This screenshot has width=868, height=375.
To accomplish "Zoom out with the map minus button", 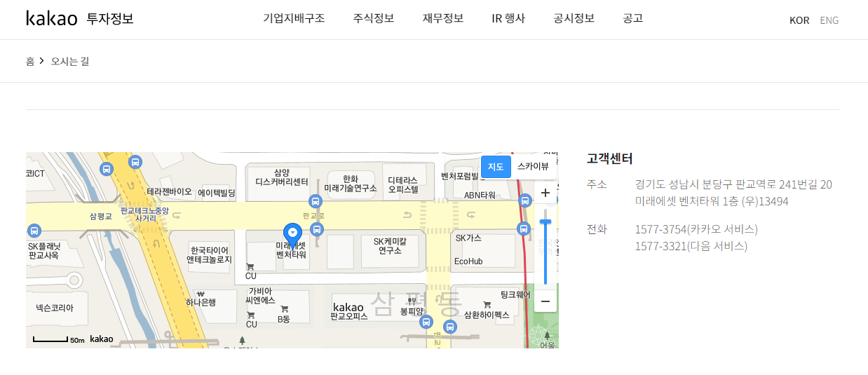I will click(x=545, y=301).
